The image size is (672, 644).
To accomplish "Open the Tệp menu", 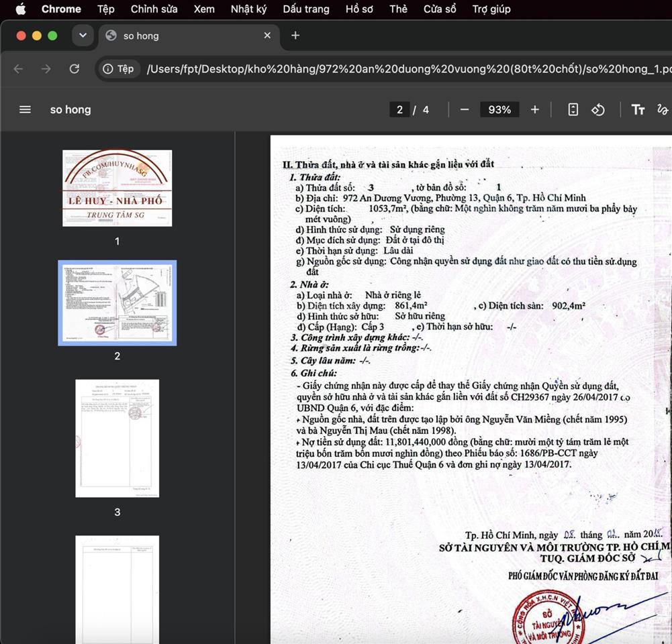I will (x=106, y=9).
